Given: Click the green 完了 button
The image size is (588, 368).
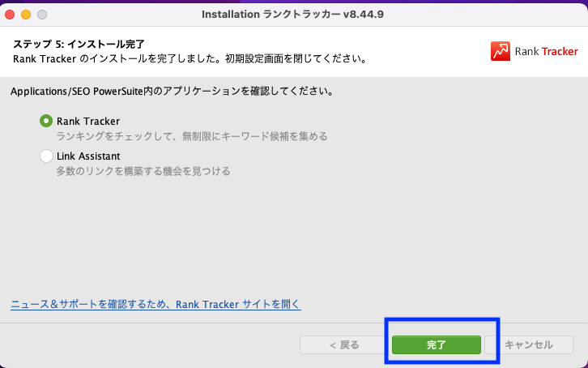Looking at the screenshot, I should 436,344.
